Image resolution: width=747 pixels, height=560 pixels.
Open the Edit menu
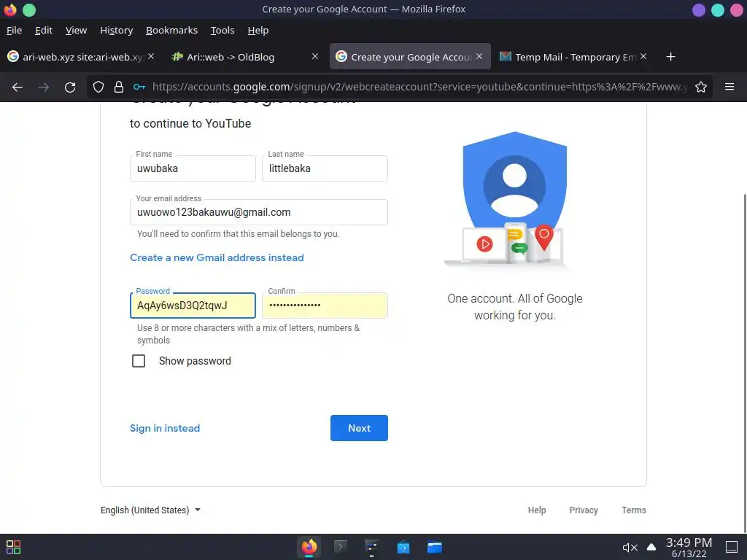pos(44,30)
